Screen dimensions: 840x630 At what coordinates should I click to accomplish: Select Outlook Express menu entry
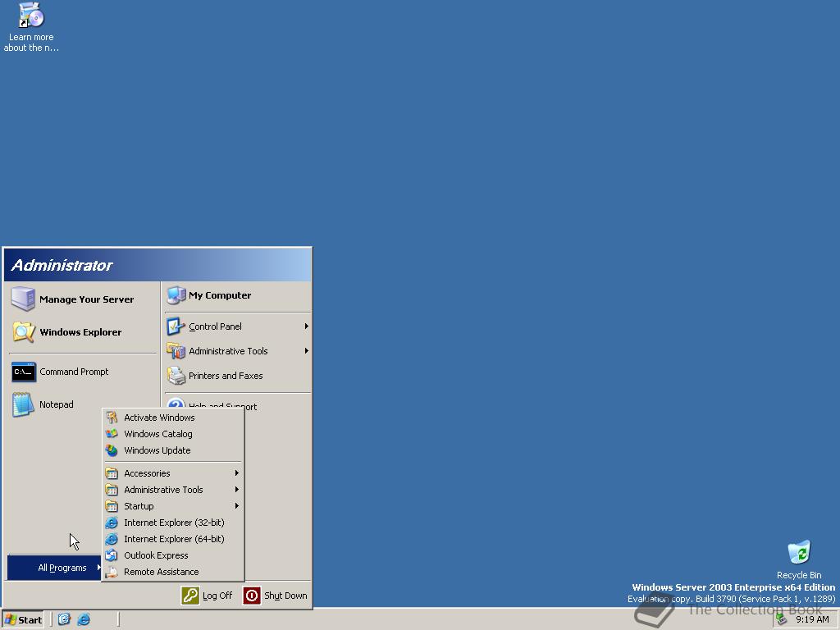click(x=173, y=555)
